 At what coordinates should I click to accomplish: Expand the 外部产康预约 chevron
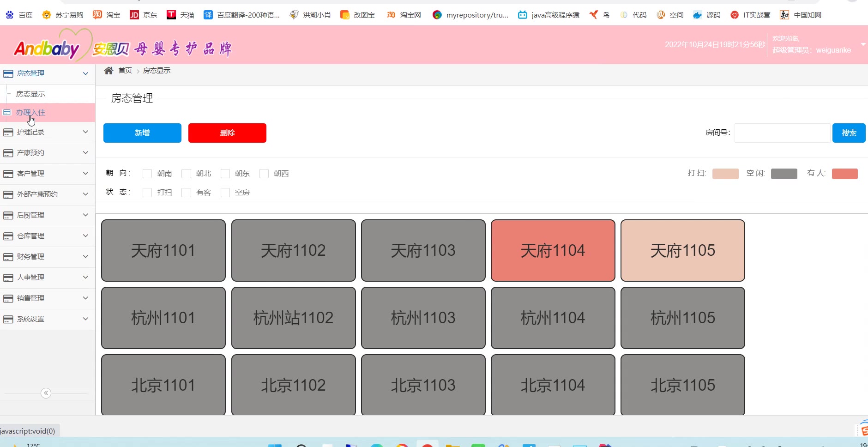point(85,194)
